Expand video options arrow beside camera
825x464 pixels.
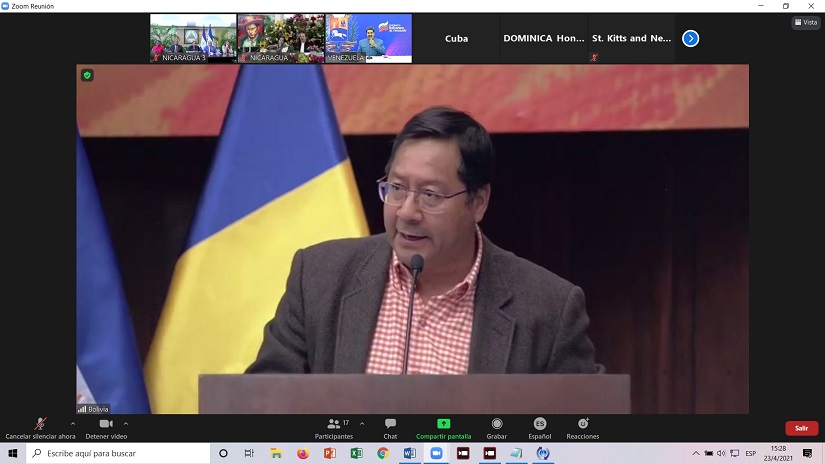coord(126,423)
